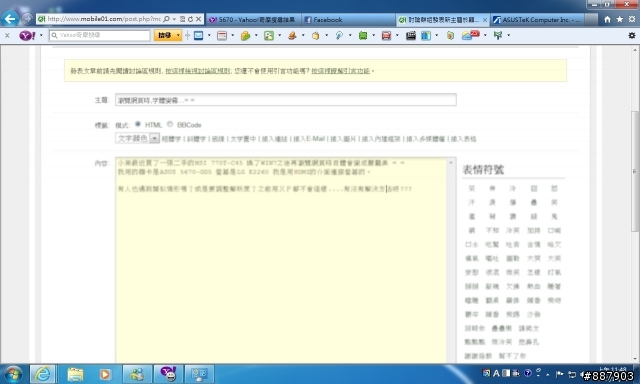Refresh the page from the address bar
The width and height of the screenshot is (640, 384).
190,19
